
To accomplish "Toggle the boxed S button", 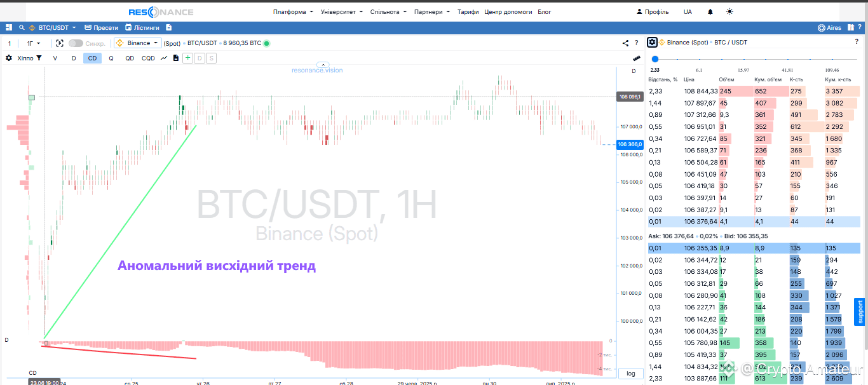I will 211,58.
